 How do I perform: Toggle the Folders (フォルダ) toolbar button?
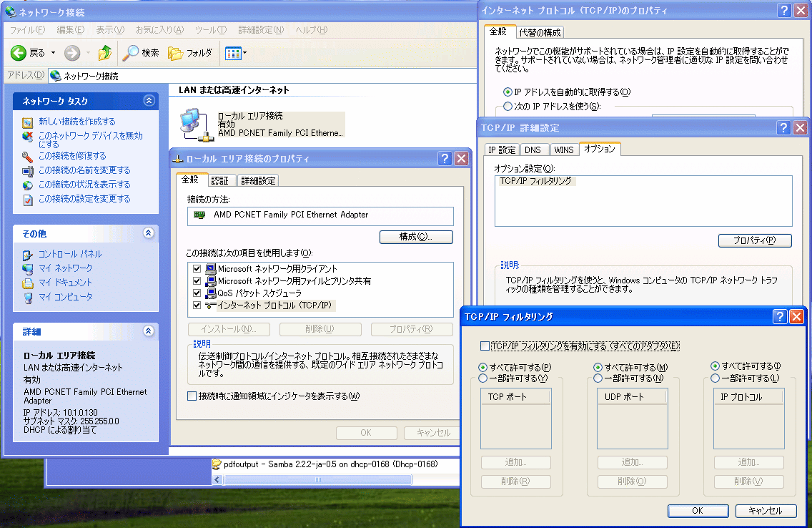pos(190,53)
